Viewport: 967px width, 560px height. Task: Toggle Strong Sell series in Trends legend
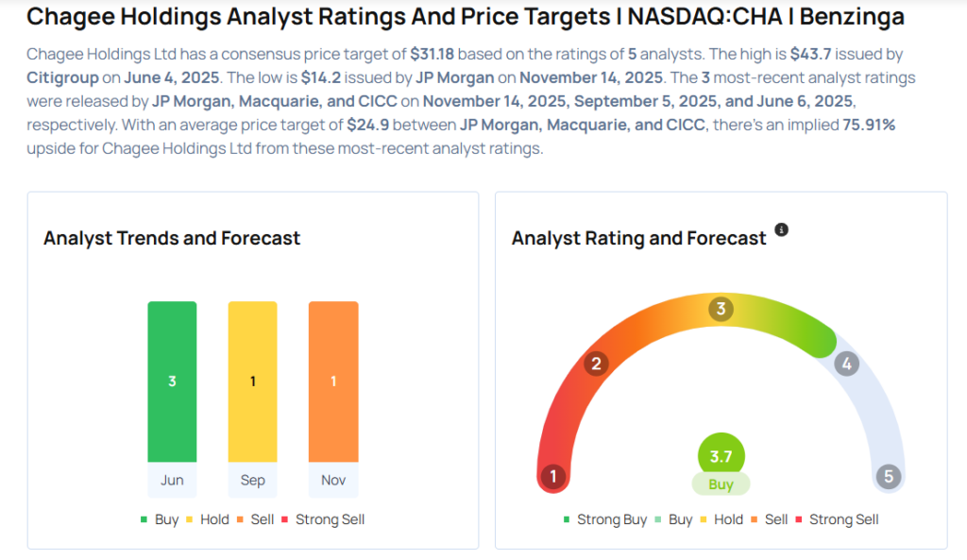point(322,519)
